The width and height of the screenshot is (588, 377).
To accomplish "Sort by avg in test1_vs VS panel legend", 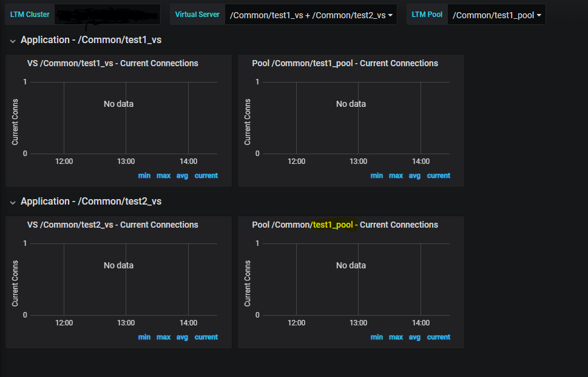I will 182,175.
